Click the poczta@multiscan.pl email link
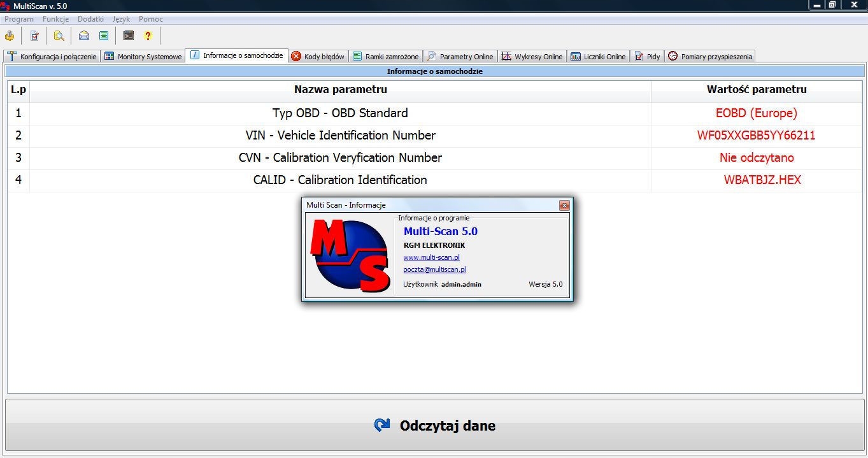Image resolution: width=868 pixels, height=458 pixels. click(x=434, y=269)
